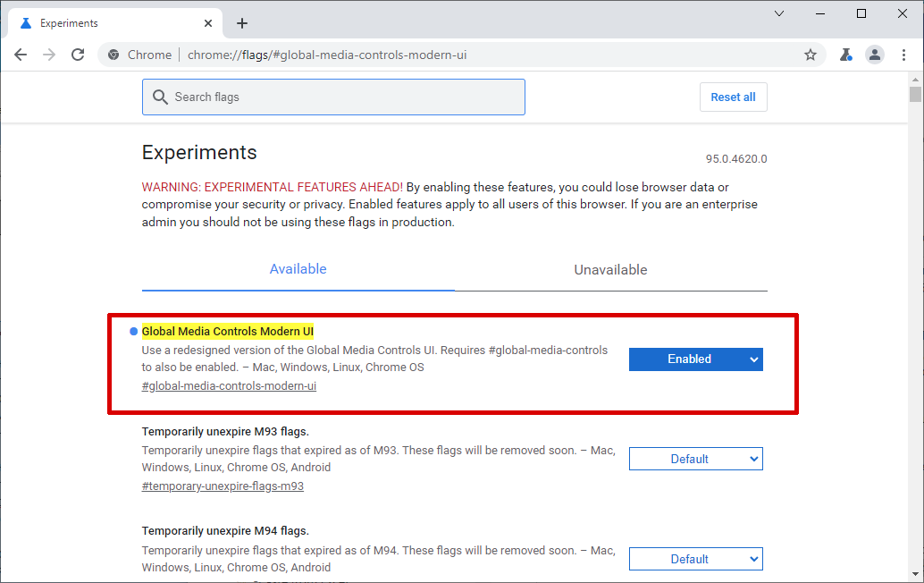Switch to the Available tab
The image size is (924, 583).
(298, 269)
